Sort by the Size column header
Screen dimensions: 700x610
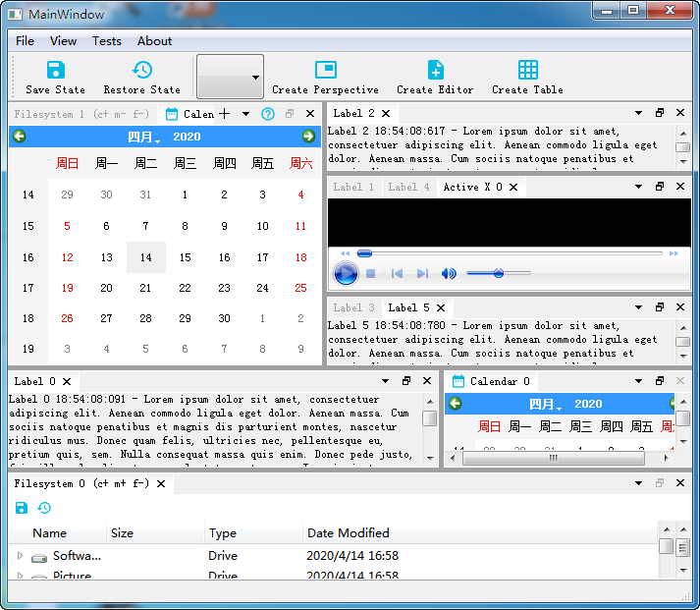pos(155,532)
